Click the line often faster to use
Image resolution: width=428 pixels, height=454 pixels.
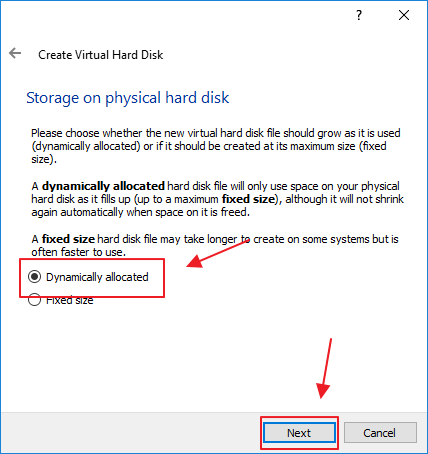[79, 252]
